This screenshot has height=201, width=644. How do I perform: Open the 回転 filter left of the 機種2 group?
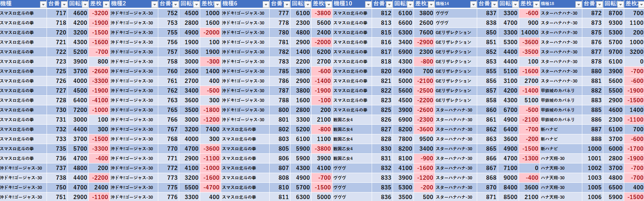85,4
